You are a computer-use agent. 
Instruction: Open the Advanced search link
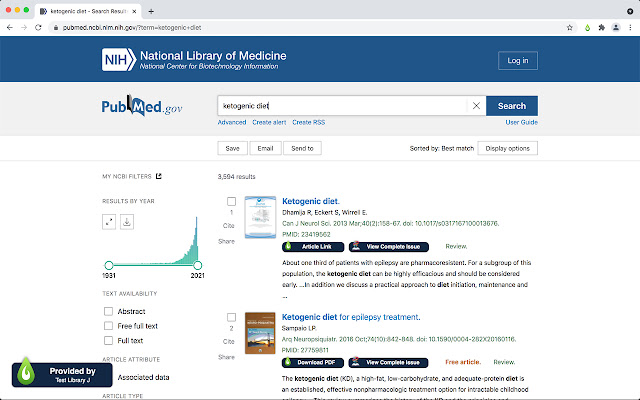pos(232,122)
